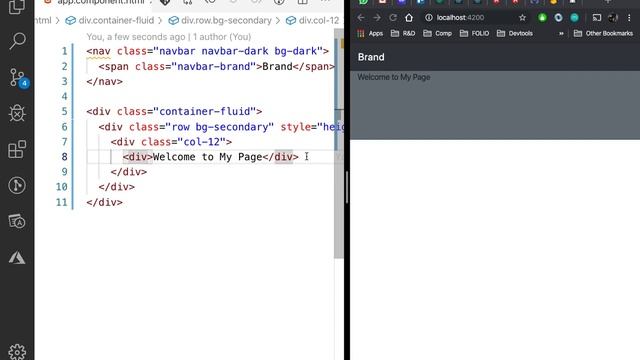Viewport: 640px width, 360px height.
Task: Open the FOLIO bookmarks folder
Action: tap(474, 33)
